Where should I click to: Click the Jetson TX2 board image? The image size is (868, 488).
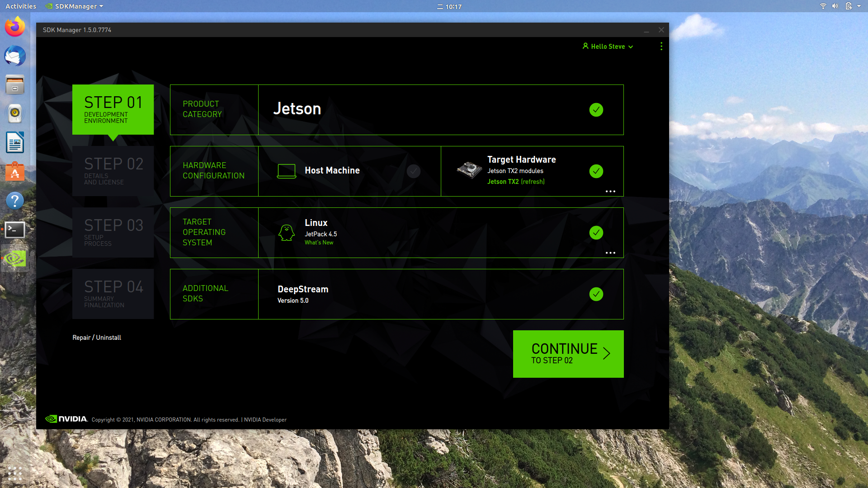coord(469,170)
